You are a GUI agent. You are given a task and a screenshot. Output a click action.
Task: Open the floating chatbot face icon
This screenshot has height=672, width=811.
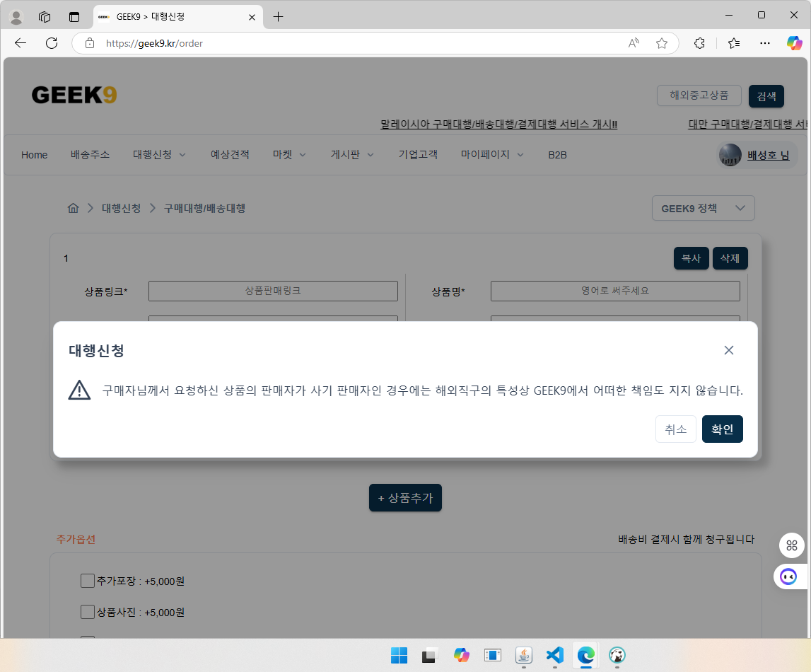click(x=788, y=577)
